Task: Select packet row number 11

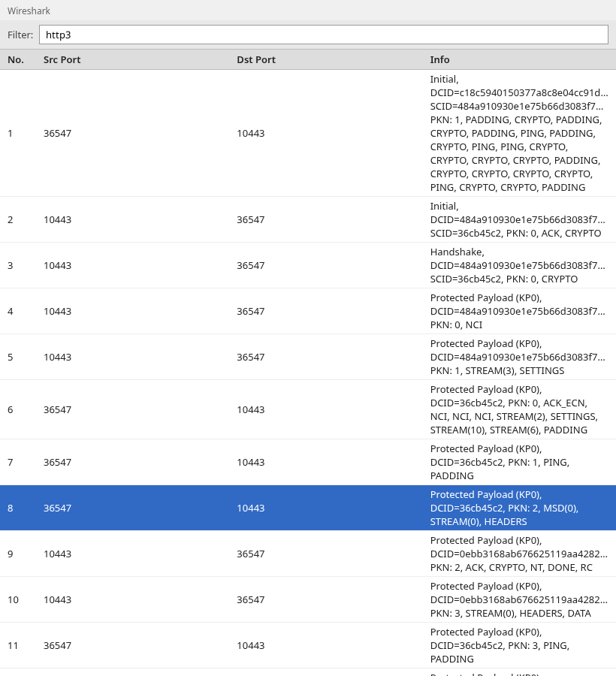Action: coord(308,645)
